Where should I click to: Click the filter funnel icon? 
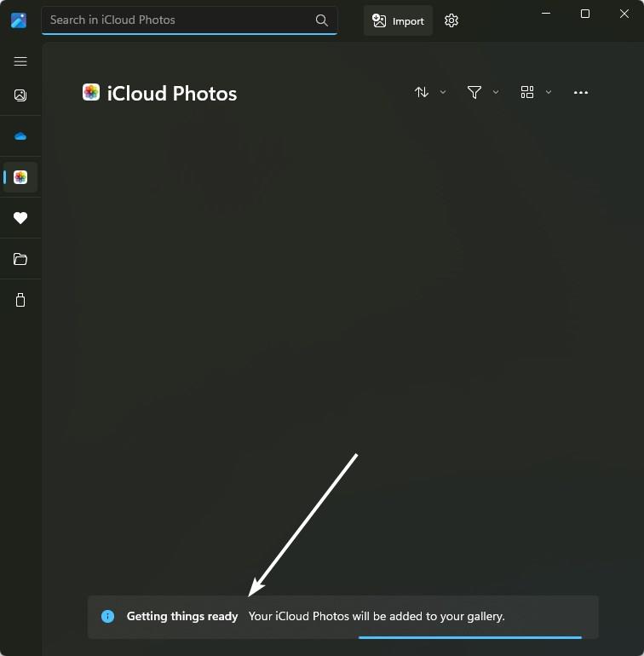pyautogui.click(x=474, y=92)
